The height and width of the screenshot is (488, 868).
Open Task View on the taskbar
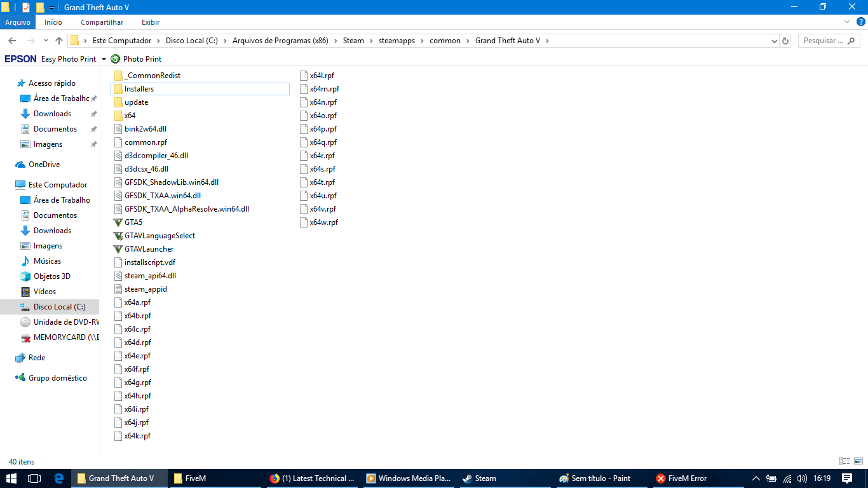click(x=34, y=478)
